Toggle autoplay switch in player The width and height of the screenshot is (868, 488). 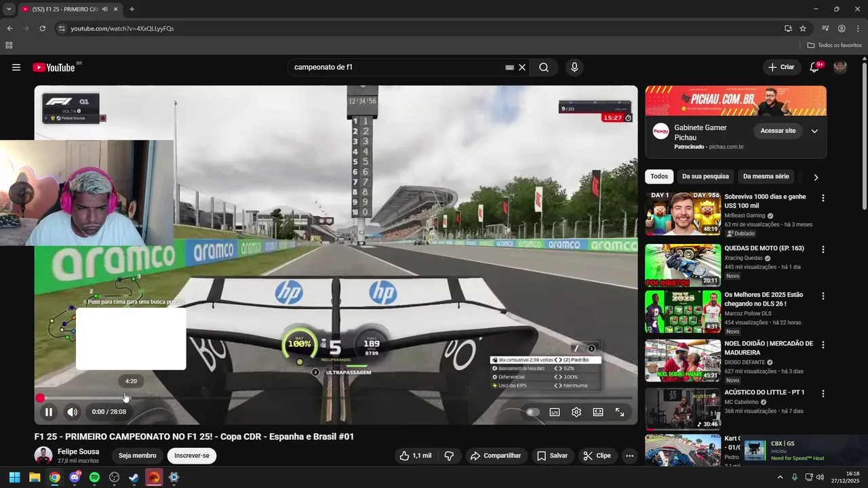(x=533, y=411)
